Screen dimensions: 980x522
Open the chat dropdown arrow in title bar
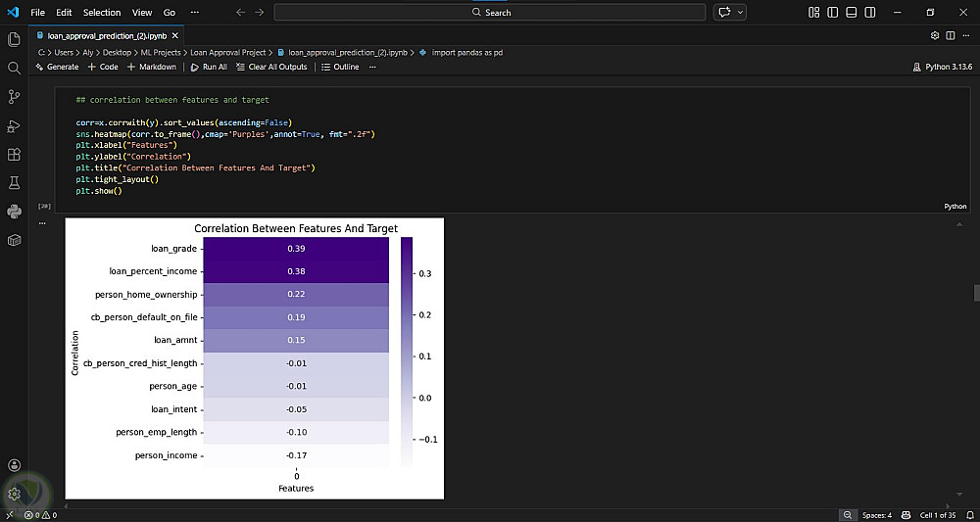(x=740, y=12)
